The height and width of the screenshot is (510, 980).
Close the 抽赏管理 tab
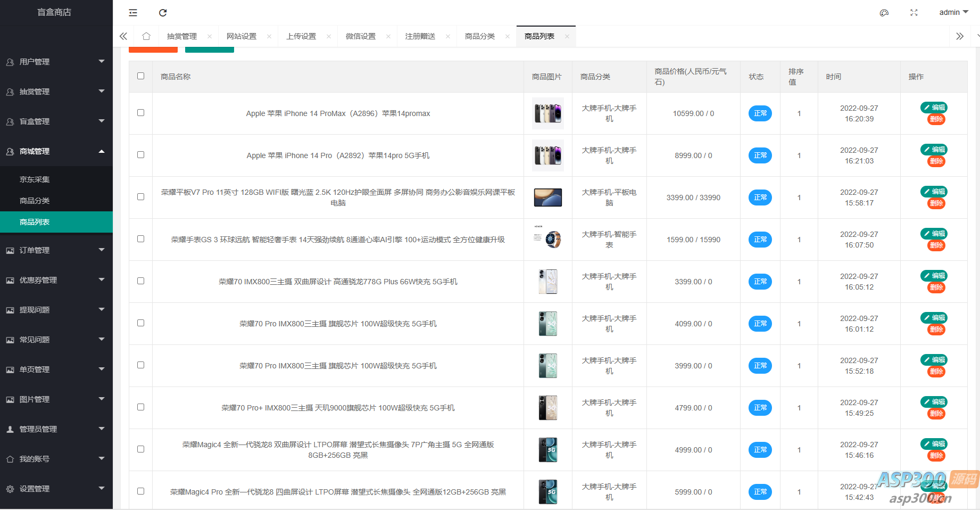click(x=210, y=36)
